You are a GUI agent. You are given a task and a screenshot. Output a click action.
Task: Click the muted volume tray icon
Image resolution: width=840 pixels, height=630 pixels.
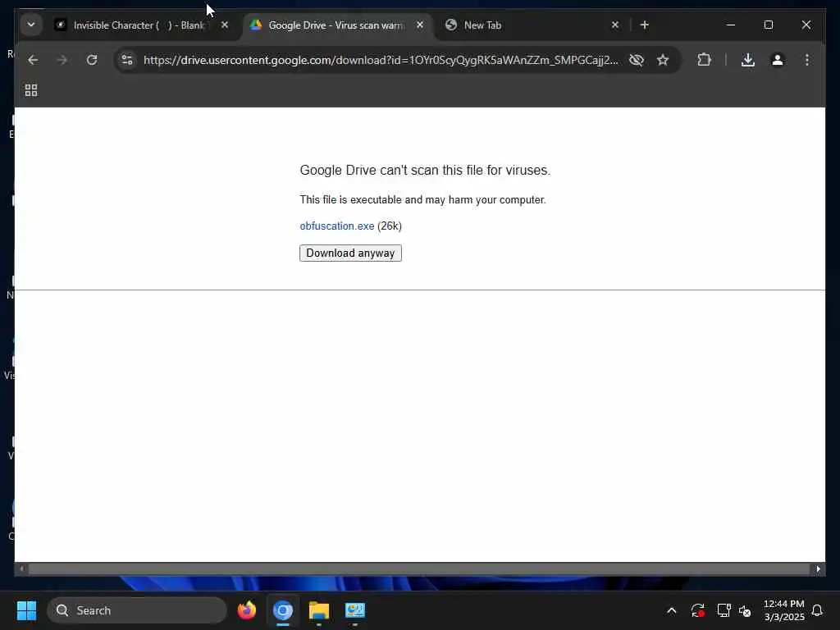[x=745, y=610]
